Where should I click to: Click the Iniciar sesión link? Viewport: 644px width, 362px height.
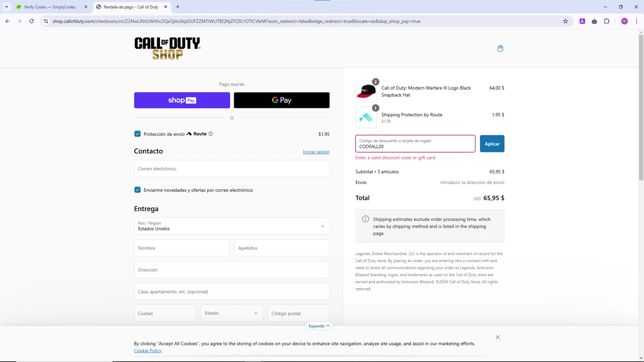pos(316,152)
